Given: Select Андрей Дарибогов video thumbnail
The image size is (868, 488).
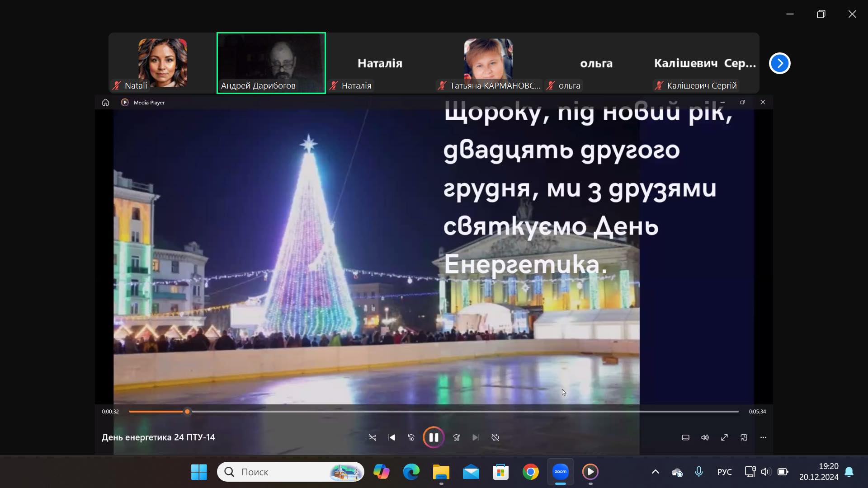Looking at the screenshot, I should (271, 63).
